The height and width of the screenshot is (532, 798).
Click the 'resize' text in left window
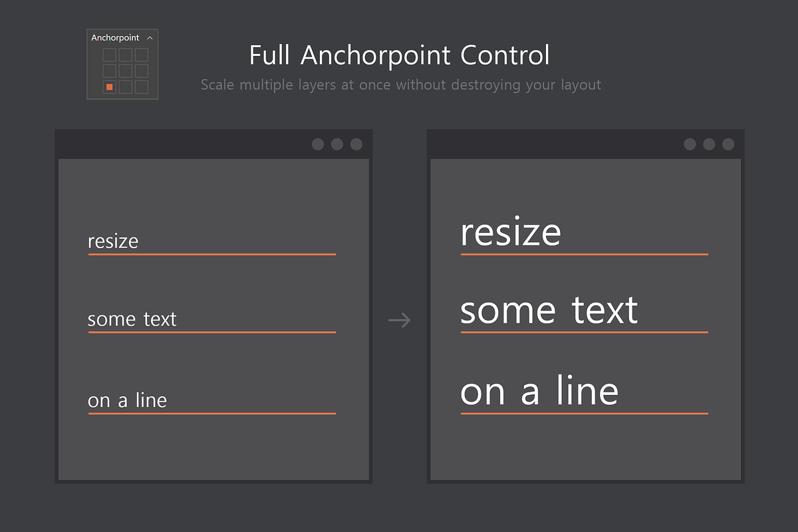pos(112,241)
